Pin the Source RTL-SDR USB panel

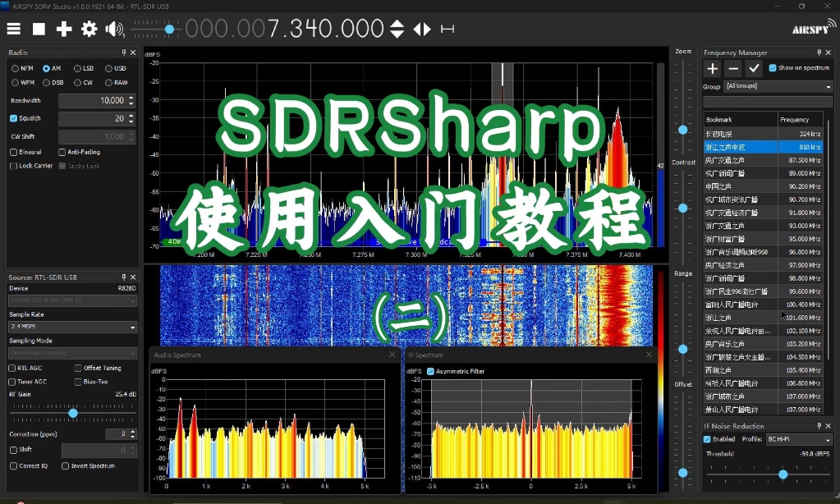coord(124,277)
